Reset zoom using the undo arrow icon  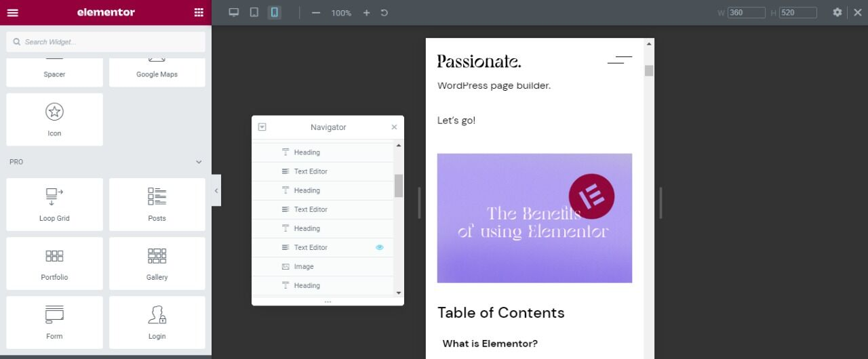pyautogui.click(x=384, y=13)
